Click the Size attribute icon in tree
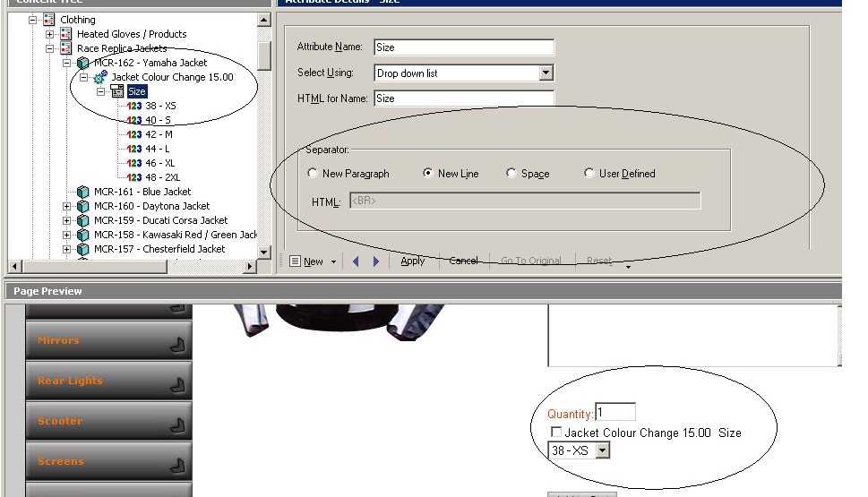Screen dimensions: 868x497 tap(116, 91)
